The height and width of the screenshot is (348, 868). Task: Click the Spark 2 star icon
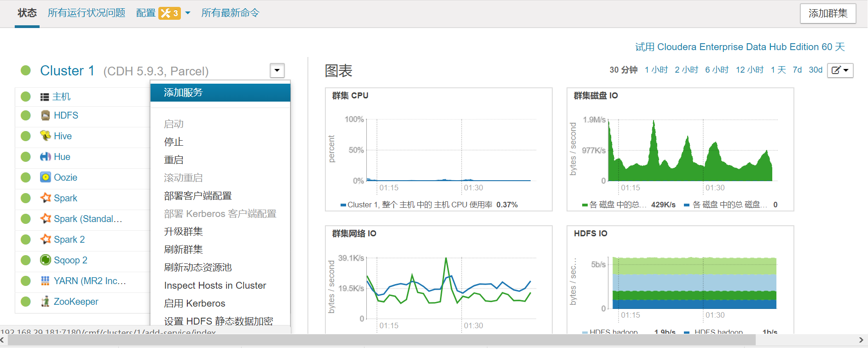click(x=45, y=240)
